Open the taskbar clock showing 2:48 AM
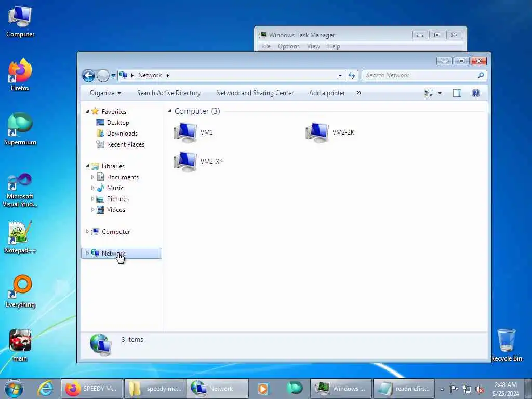 coord(506,389)
